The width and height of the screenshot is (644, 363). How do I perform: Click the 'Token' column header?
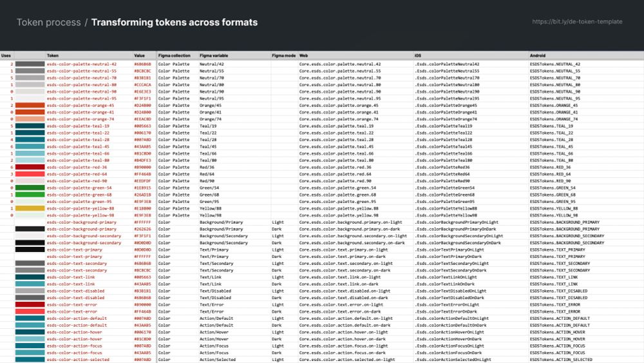pos(53,55)
